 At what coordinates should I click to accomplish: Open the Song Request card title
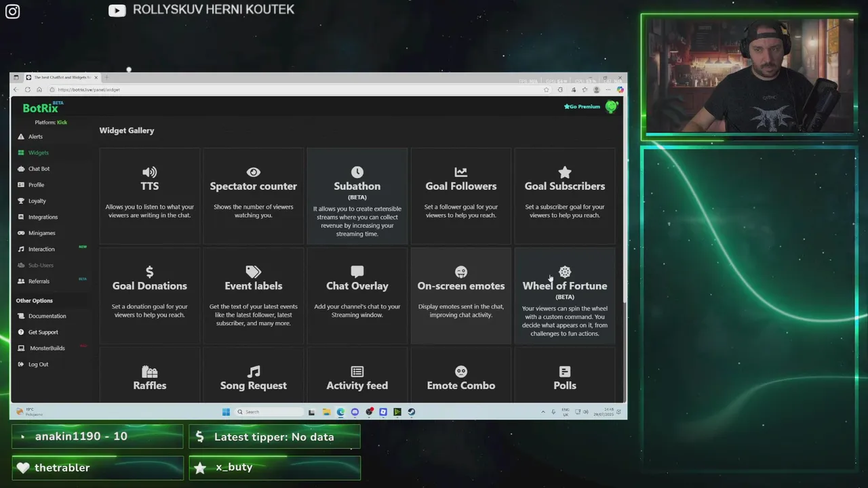click(253, 386)
